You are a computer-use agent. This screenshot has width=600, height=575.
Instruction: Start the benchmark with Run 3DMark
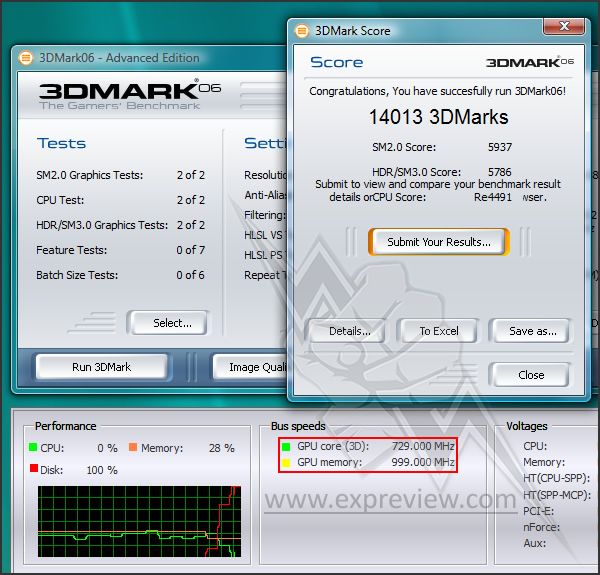click(x=101, y=367)
